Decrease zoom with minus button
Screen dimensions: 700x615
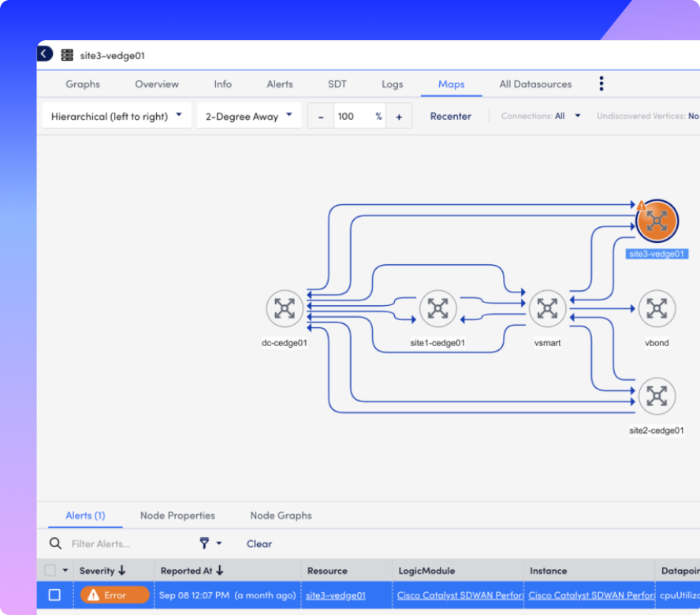(x=321, y=117)
